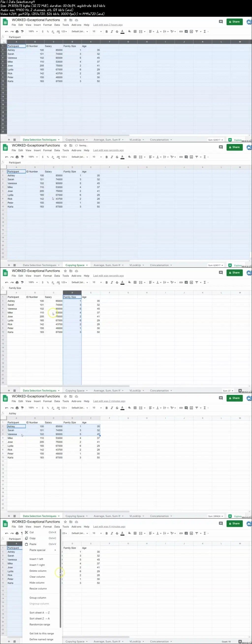Click Currency format icon in frame with Saving status
Screen dimensions: 252x644
[43, 157]
